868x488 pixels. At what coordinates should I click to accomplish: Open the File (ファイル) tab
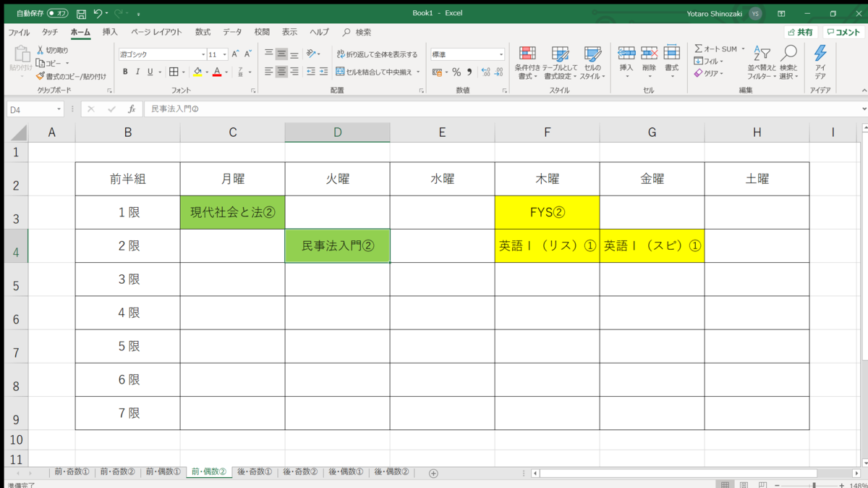19,32
